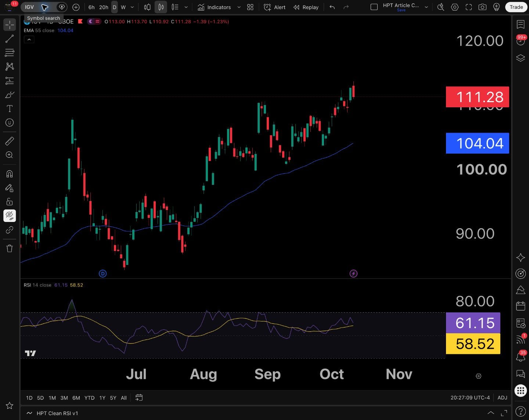
Task: Select the bars chart style
Action: pos(147,7)
